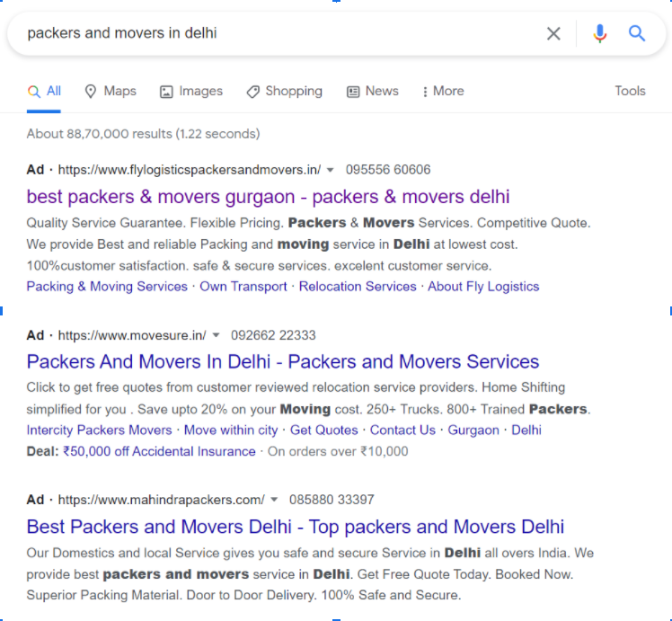
Task: Open Packing & Moving Services sitelink
Action: point(107,287)
